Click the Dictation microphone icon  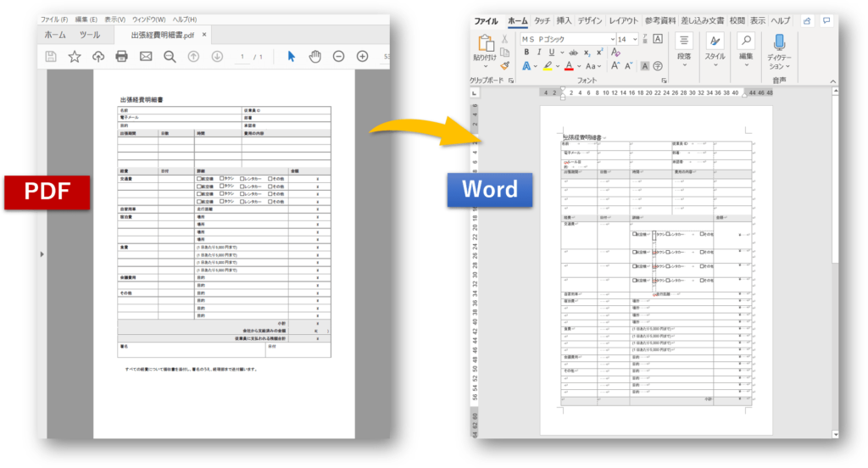point(778,42)
